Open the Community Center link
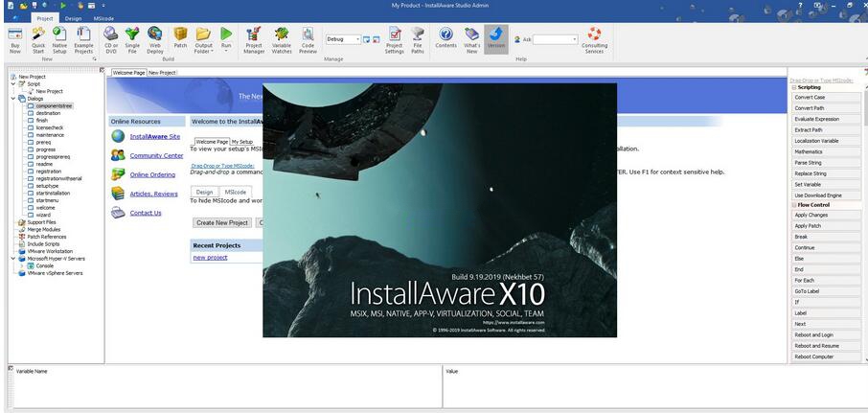 click(x=157, y=155)
